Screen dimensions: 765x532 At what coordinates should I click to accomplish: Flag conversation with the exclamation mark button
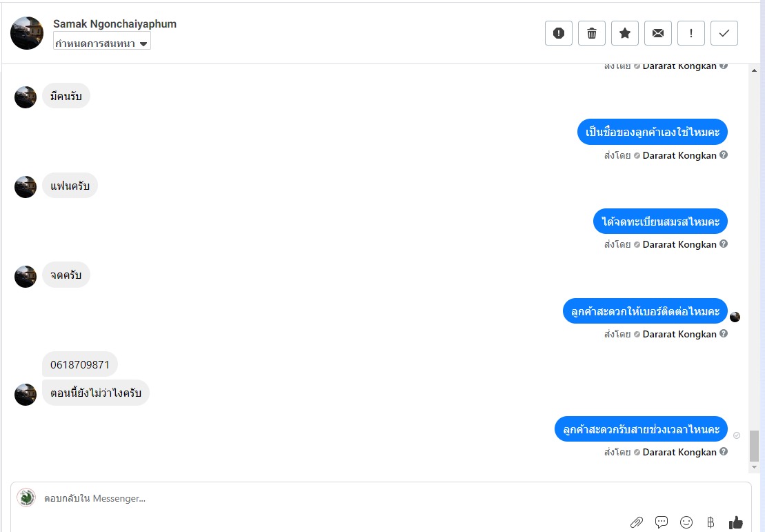(x=691, y=33)
